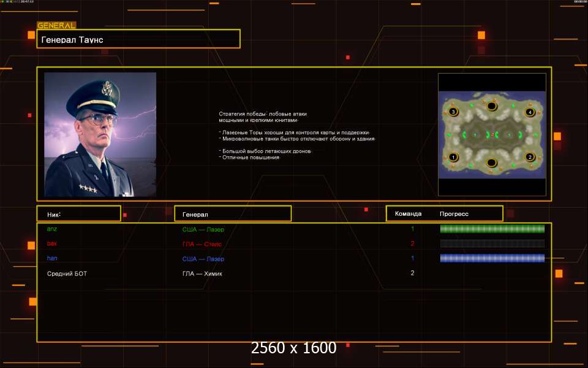The image size is (588, 368).
Task: Click the blue progress bar for han
Action: [492, 258]
